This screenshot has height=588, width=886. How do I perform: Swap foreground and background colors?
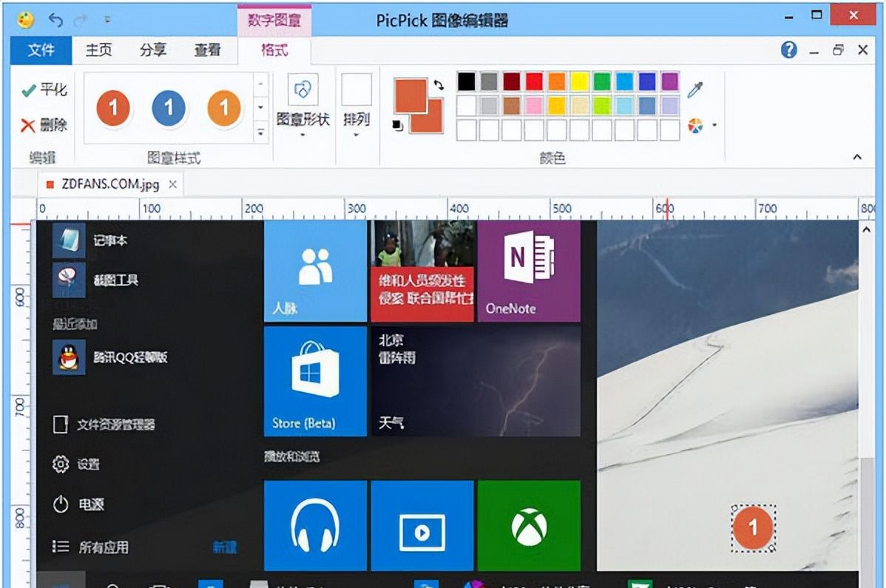[x=439, y=85]
